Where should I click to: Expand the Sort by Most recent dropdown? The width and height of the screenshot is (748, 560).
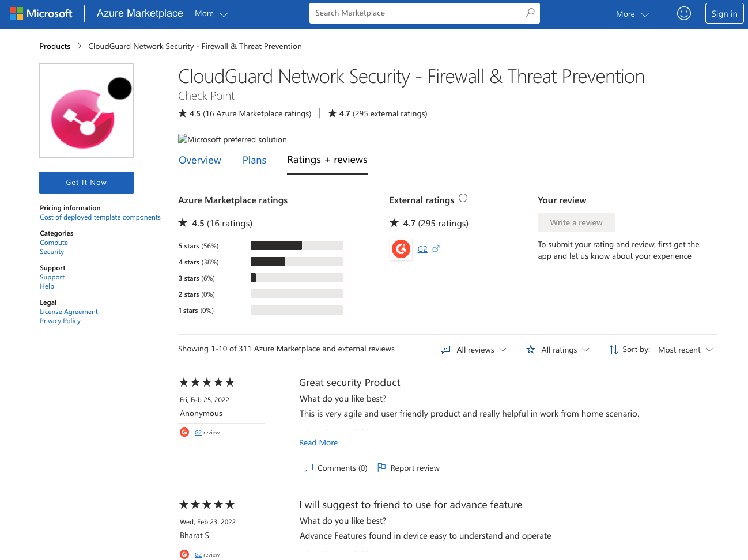tap(685, 350)
